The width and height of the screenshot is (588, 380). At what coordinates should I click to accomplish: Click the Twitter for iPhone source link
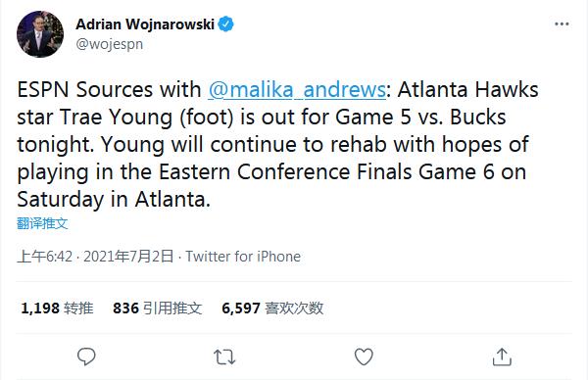[x=243, y=257]
